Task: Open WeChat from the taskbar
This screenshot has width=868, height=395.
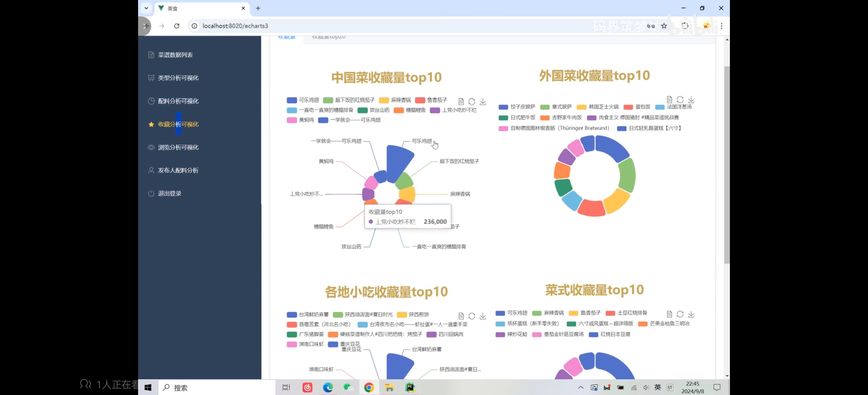Action: 348,387
